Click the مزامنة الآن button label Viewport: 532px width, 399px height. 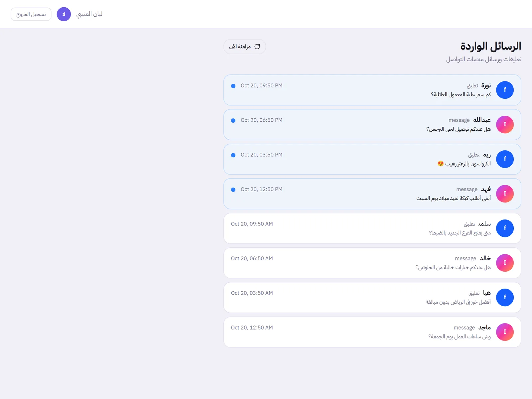(x=240, y=47)
